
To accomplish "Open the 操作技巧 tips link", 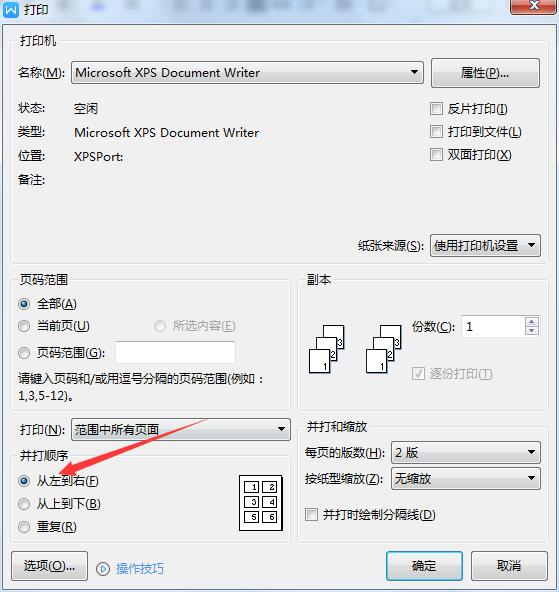I will [140, 569].
